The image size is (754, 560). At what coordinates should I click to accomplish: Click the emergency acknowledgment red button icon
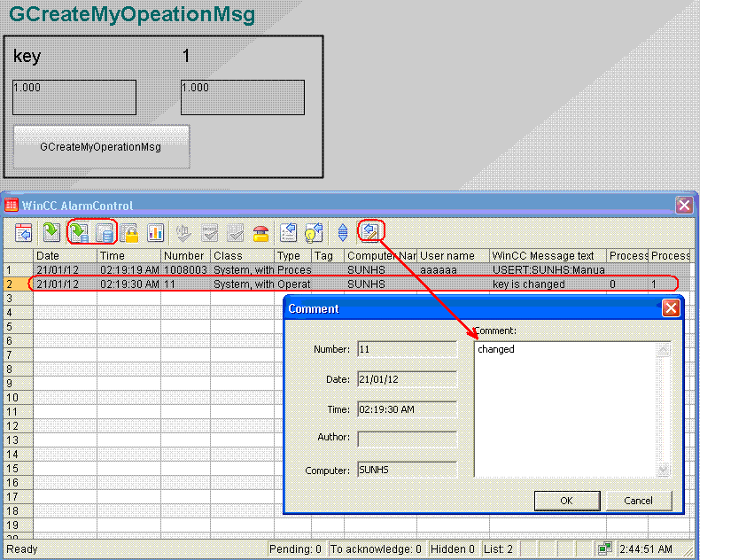(261, 233)
